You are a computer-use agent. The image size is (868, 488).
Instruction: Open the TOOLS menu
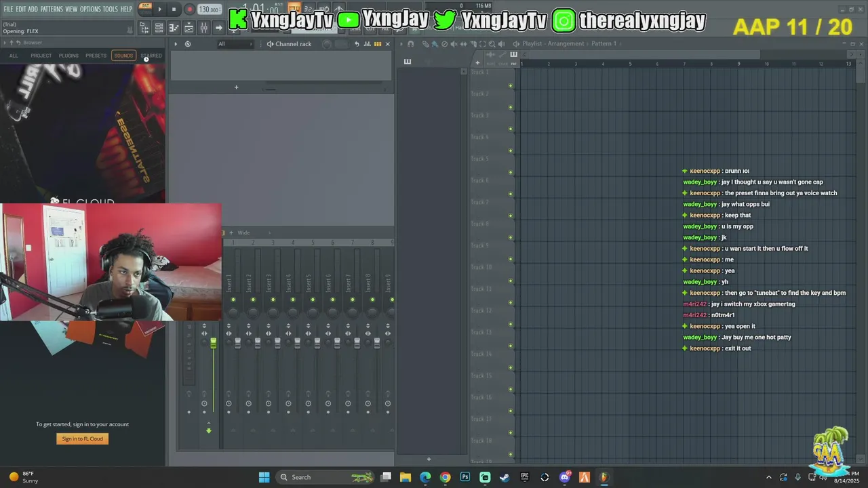click(x=111, y=9)
